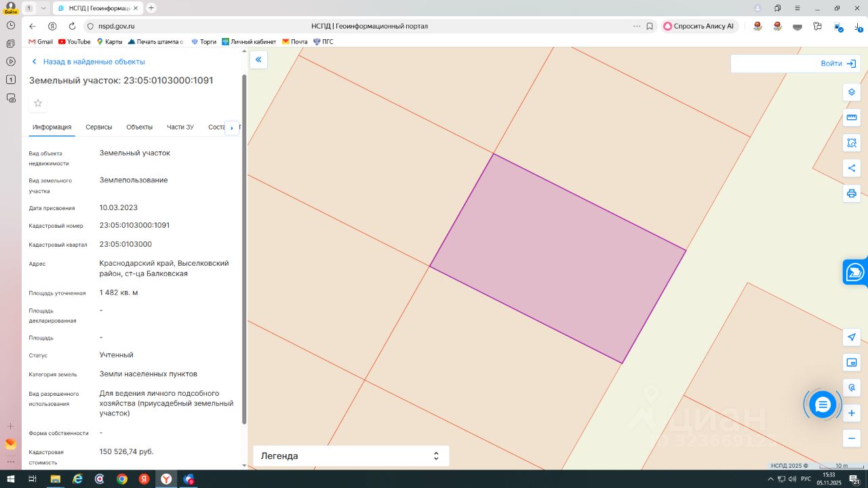This screenshot has height=488, width=868.
Task: Open File Explorer from taskbar
Action: [55, 479]
